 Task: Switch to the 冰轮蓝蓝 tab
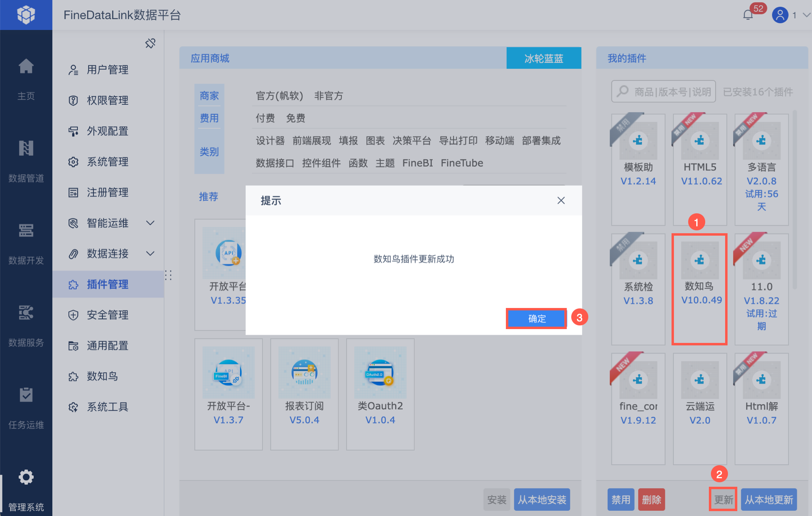pyautogui.click(x=544, y=59)
